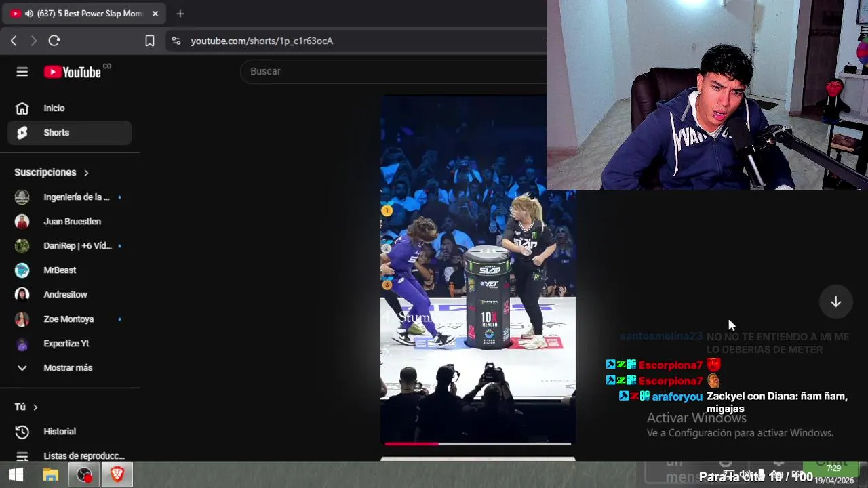Screen dimensions: 868x488
Task: Select the 5 Best Power Slap tab
Action: [x=83, y=14]
